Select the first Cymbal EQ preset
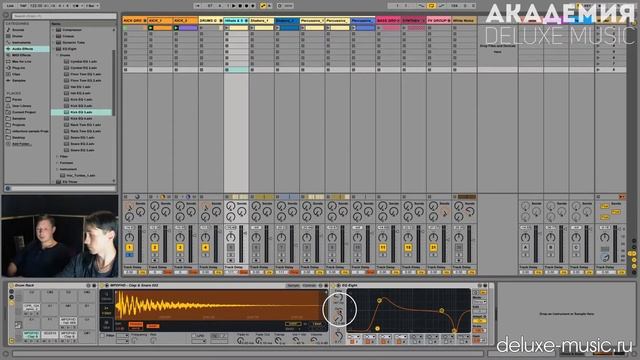The height and width of the screenshot is (360, 640). [83, 61]
